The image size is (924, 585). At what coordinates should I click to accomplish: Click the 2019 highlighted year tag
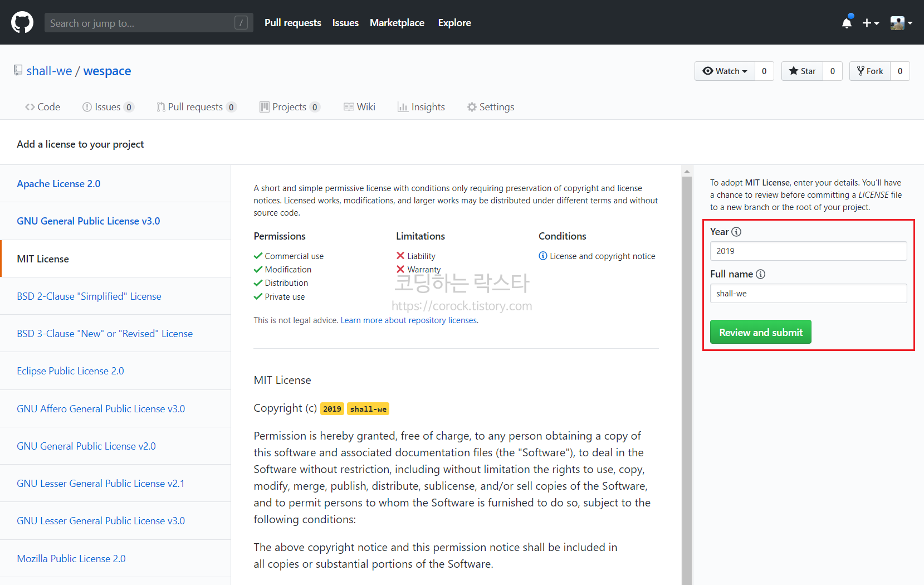coord(332,409)
